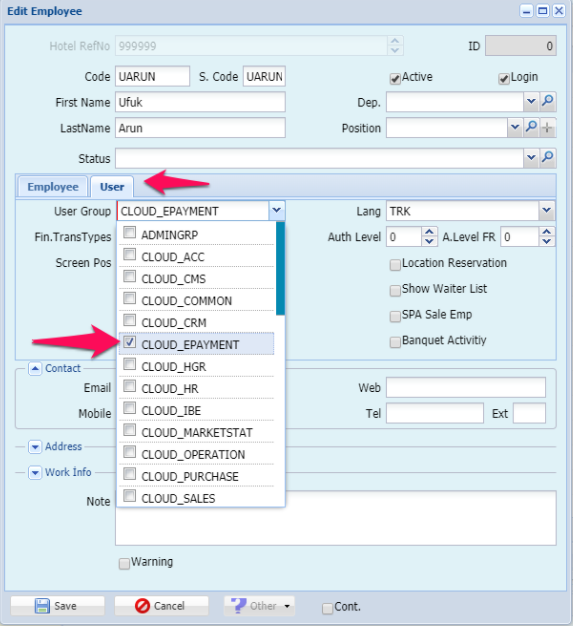Select the User tab
This screenshot has width=573, height=626.
tap(112, 187)
